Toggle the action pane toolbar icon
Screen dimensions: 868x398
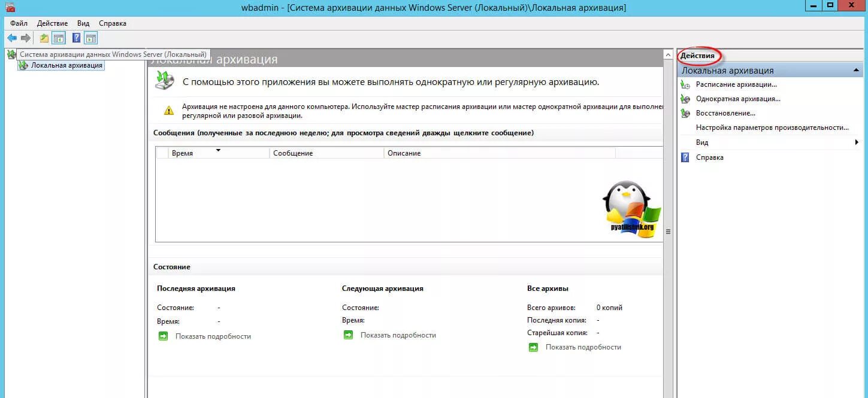pos(90,38)
